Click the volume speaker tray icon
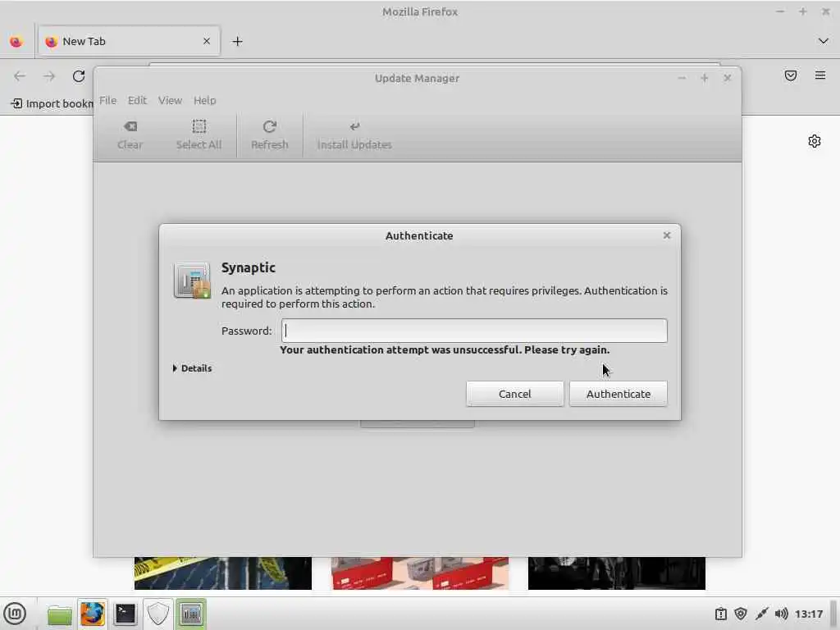 [782, 614]
